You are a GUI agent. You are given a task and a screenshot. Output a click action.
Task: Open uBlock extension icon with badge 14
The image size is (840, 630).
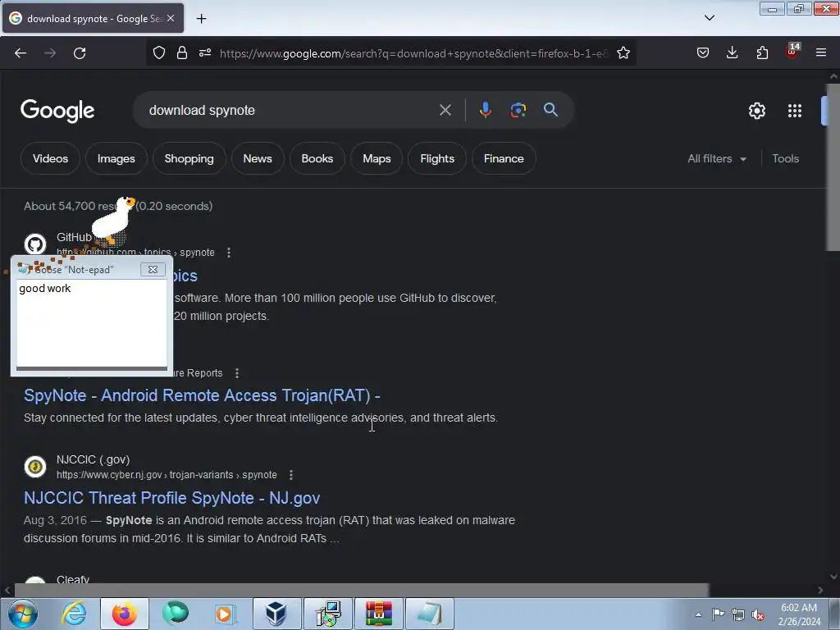[x=792, y=52]
